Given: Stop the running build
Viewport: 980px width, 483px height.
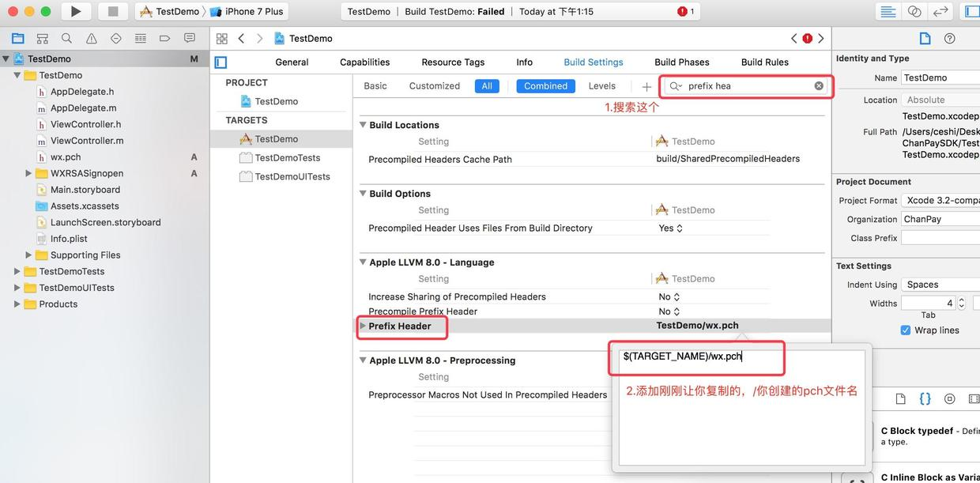Looking at the screenshot, I should click(x=113, y=11).
